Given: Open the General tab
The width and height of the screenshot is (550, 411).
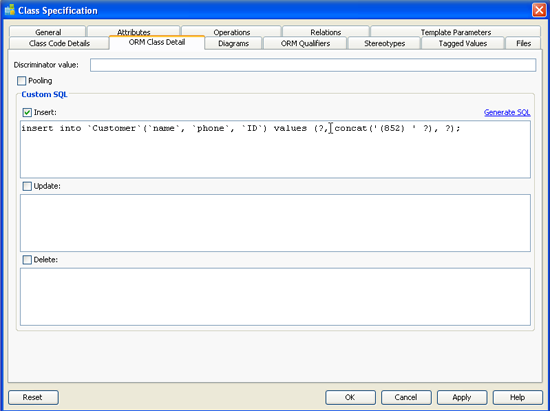Looking at the screenshot, I should tap(47, 32).
